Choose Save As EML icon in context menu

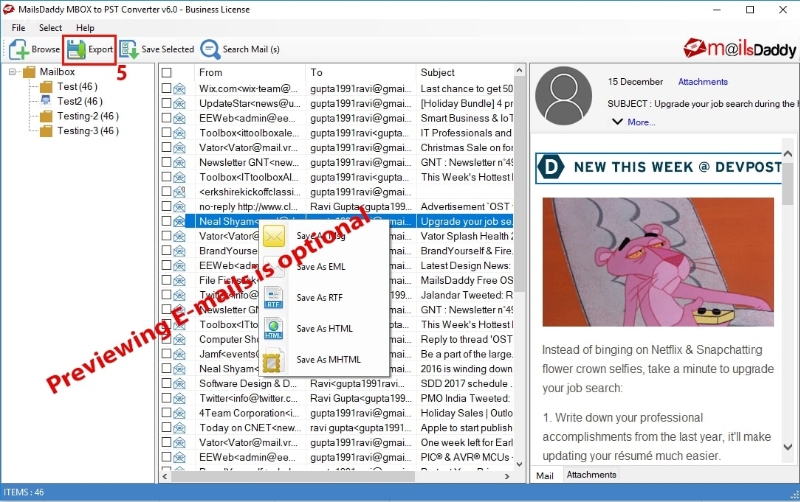275,267
